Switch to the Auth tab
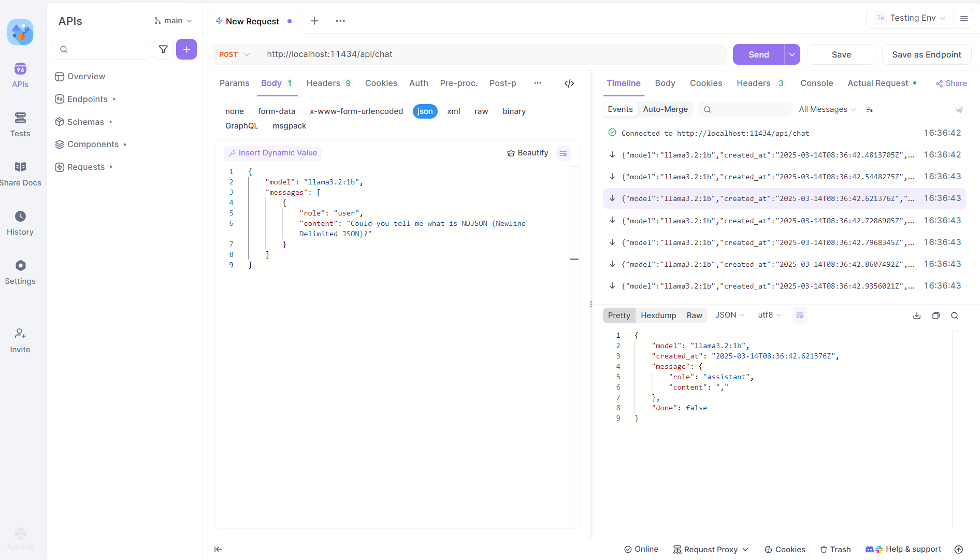Image resolution: width=980 pixels, height=560 pixels. point(419,83)
